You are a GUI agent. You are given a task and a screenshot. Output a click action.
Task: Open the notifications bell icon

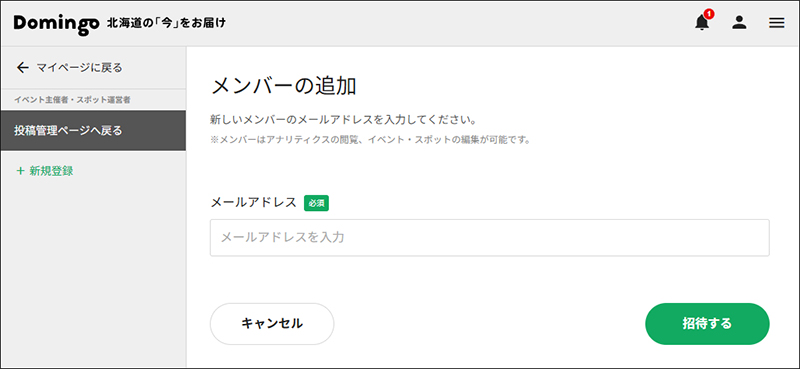pos(702,23)
